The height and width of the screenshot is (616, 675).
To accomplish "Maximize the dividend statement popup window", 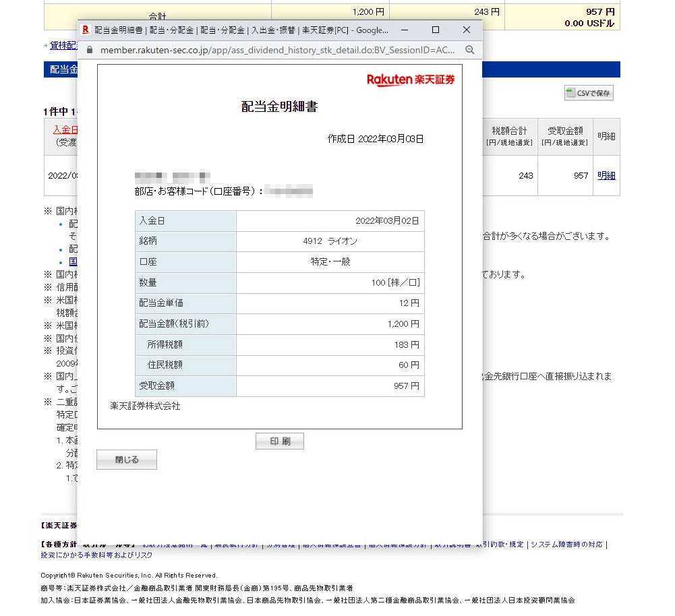I will [436, 30].
